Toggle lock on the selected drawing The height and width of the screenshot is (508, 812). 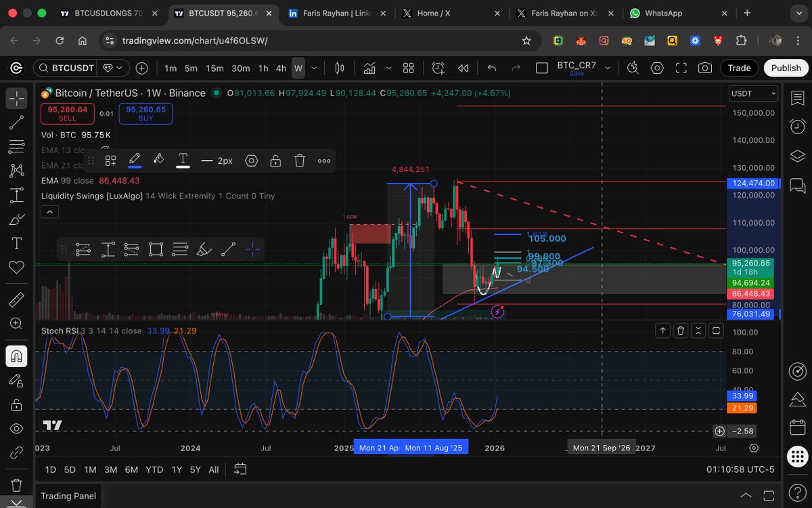[275, 161]
